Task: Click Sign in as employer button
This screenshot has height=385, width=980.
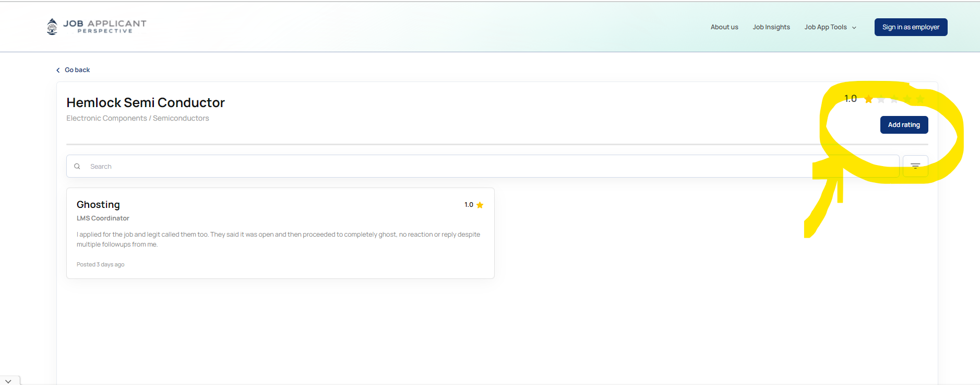Action: coord(911,27)
